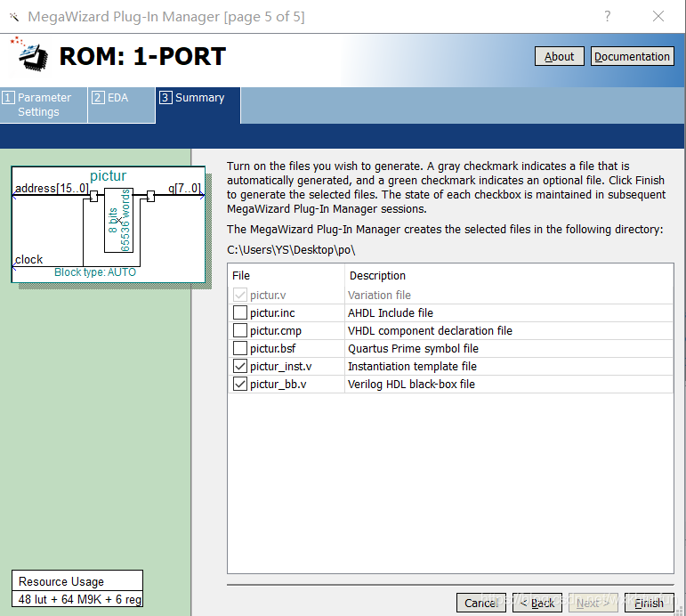
Task: Enable the pictur.cmp VHDL component file
Action: (239, 330)
